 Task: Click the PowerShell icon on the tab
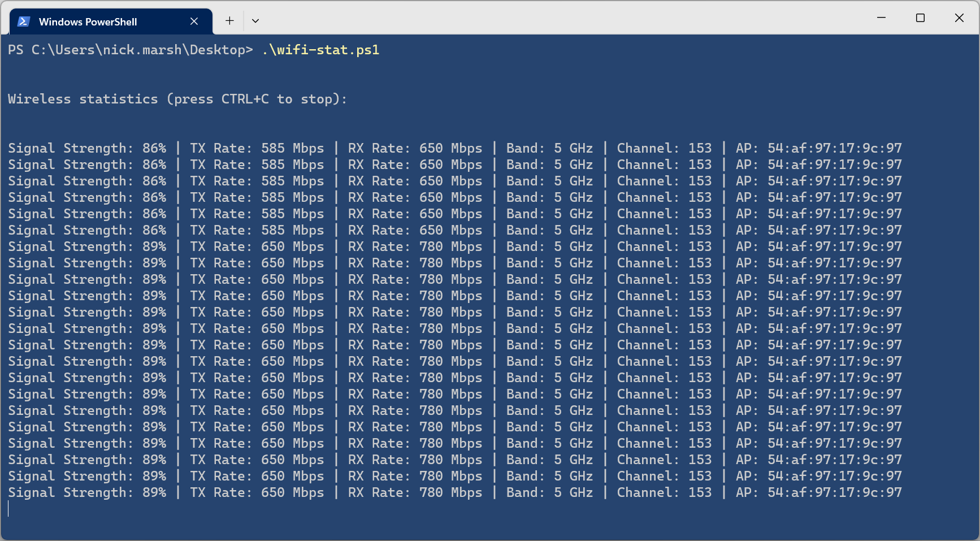(23, 21)
